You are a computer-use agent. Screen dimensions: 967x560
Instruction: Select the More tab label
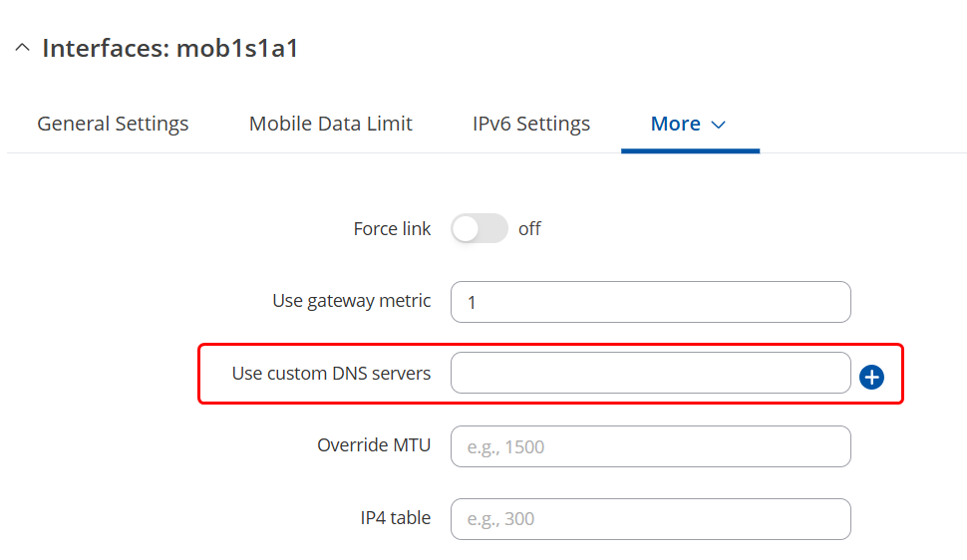coord(676,125)
